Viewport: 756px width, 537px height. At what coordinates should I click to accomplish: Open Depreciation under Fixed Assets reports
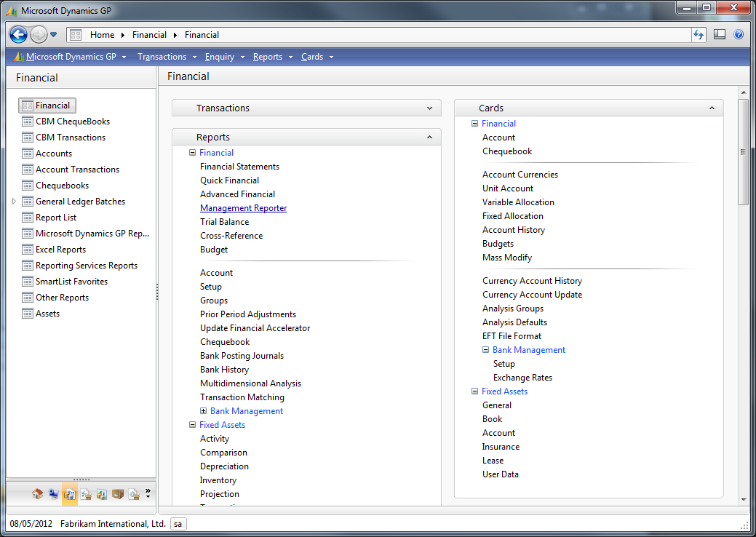pyautogui.click(x=224, y=466)
